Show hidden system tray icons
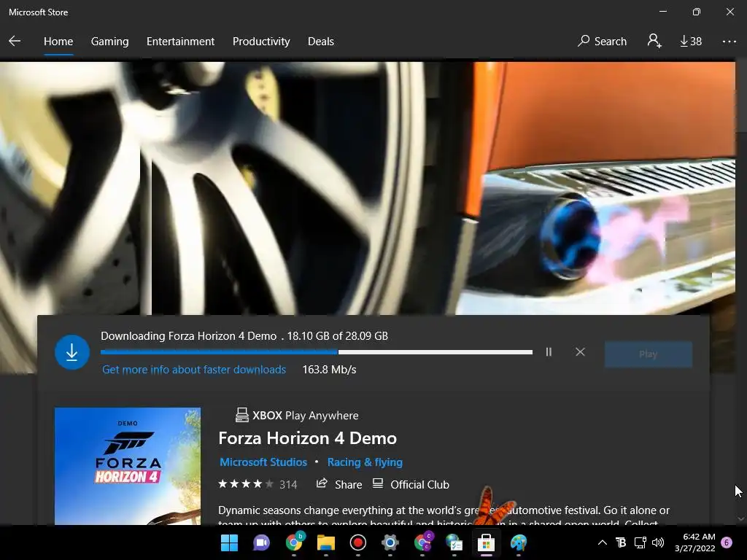This screenshot has height=560, width=747. (x=602, y=542)
